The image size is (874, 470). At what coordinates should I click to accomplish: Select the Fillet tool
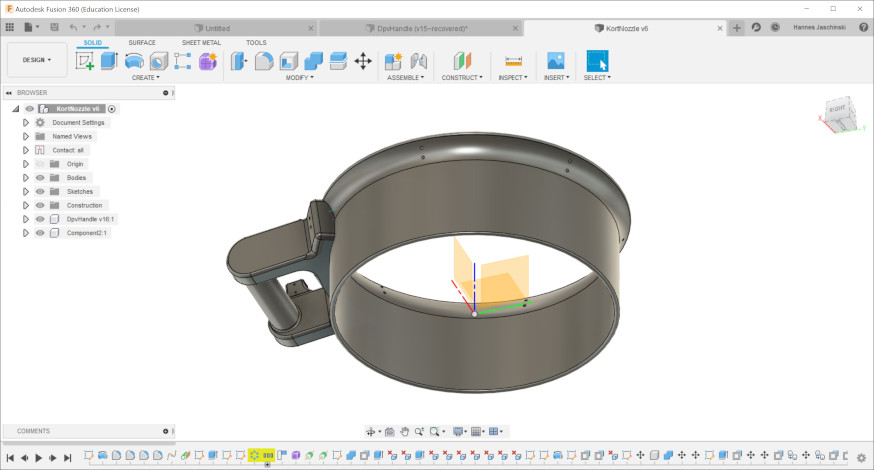(264, 61)
